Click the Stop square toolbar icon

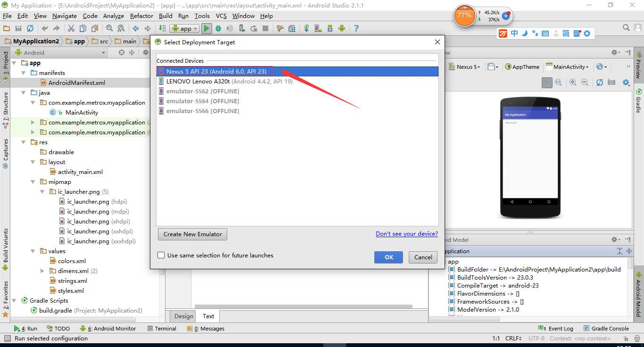[x=265, y=28]
